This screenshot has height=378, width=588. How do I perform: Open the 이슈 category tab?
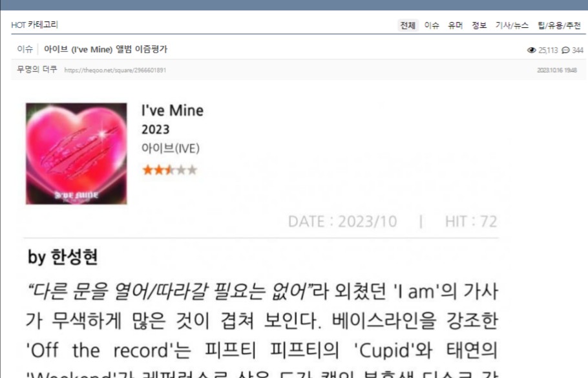[x=432, y=25]
